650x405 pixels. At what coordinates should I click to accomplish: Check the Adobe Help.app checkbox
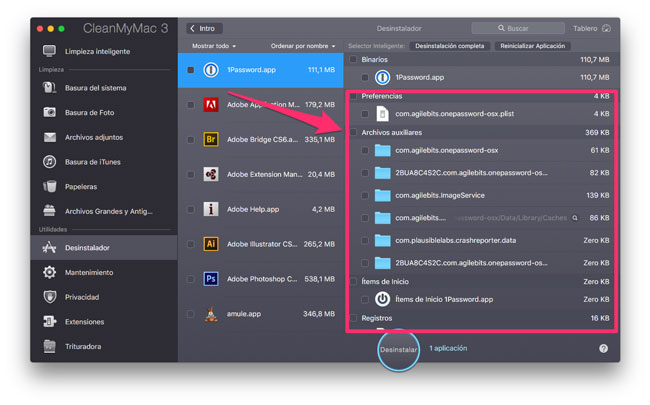coord(191,209)
